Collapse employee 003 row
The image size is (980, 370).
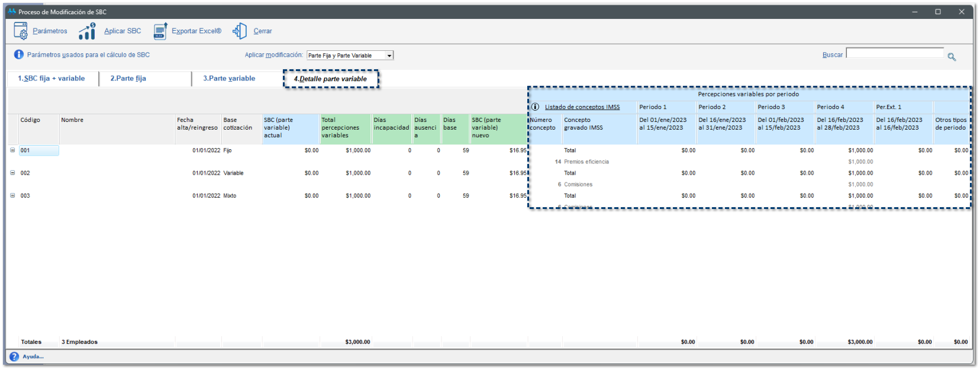point(12,195)
